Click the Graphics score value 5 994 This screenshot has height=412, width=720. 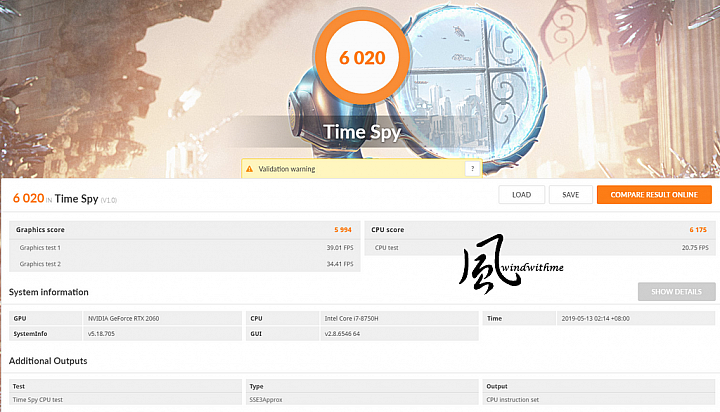[x=343, y=230]
